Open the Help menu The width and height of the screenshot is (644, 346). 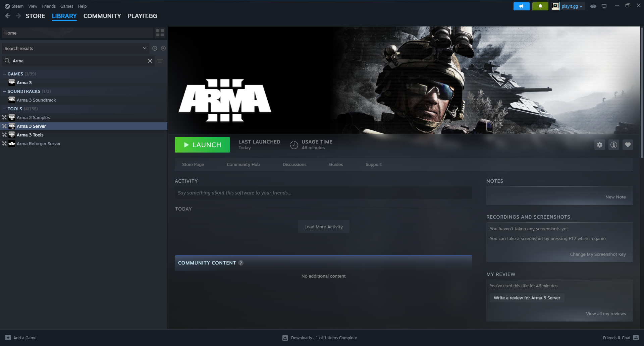tap(82, 6)
